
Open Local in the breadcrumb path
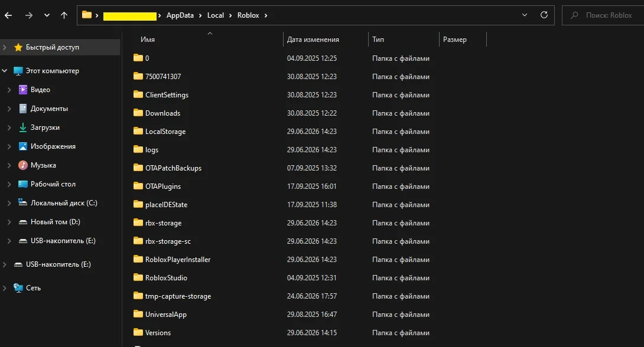pyautogui.click(x=216, y=15)
